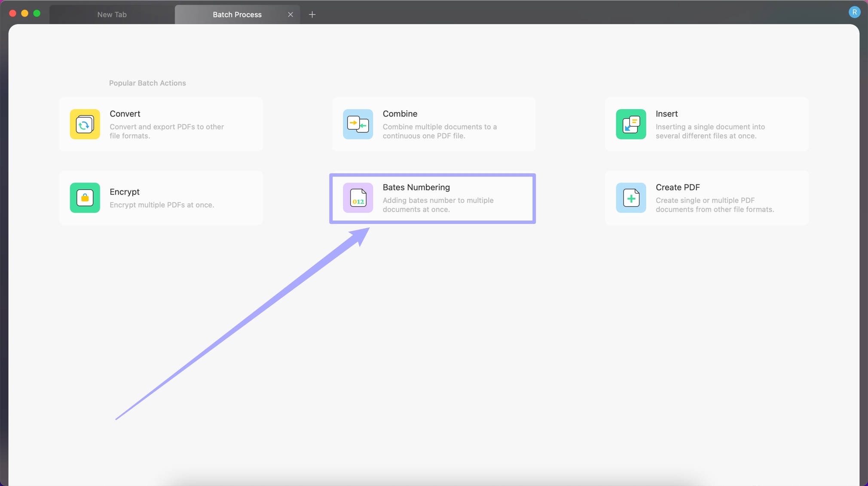Click 'Inserting a single document' description

[x=710, y=131]
